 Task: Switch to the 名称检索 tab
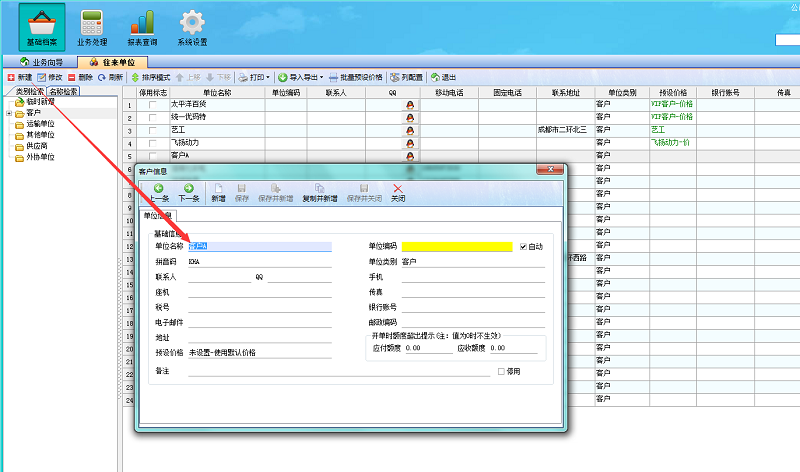(63, 91)
